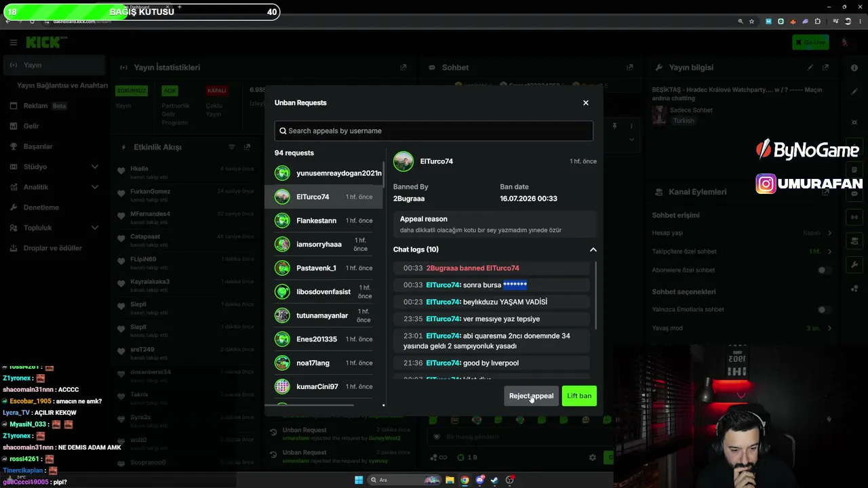Image resolution: width=868 pixels, height=488 pixels.
Task: Open Takipçilere özel sohbet setting chevron
Action: pos(829,251)
